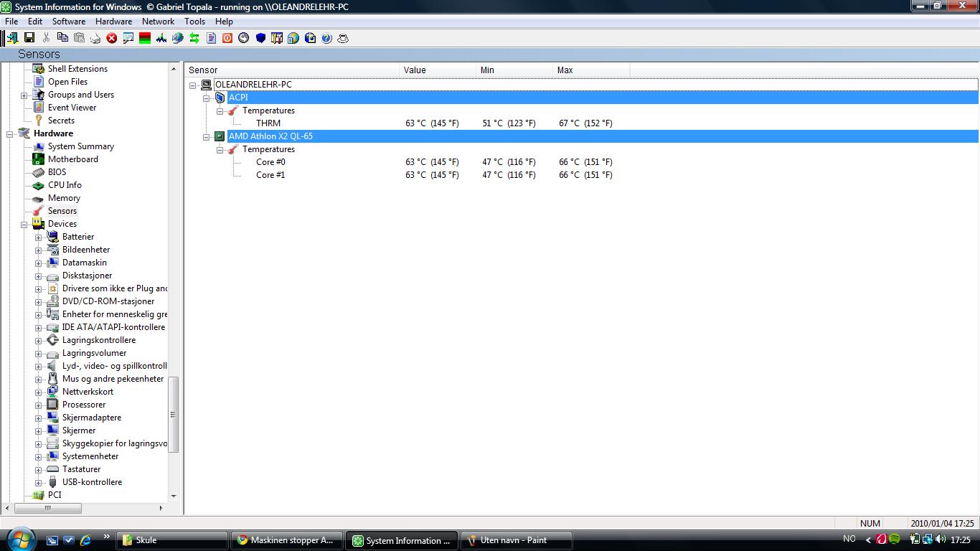Image resolution: width=980 pixels, height=551 pixels.
Task: Select Open Files in the tree
Action: 68,82
